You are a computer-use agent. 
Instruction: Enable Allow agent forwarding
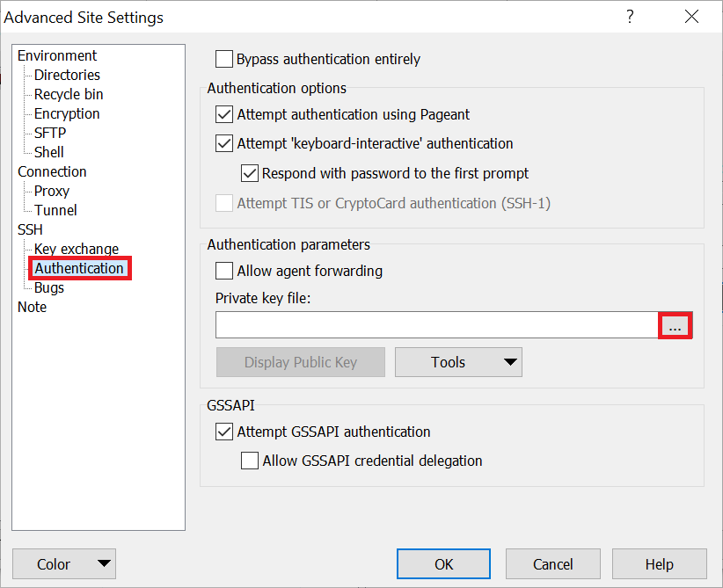(x=224, y=271)
